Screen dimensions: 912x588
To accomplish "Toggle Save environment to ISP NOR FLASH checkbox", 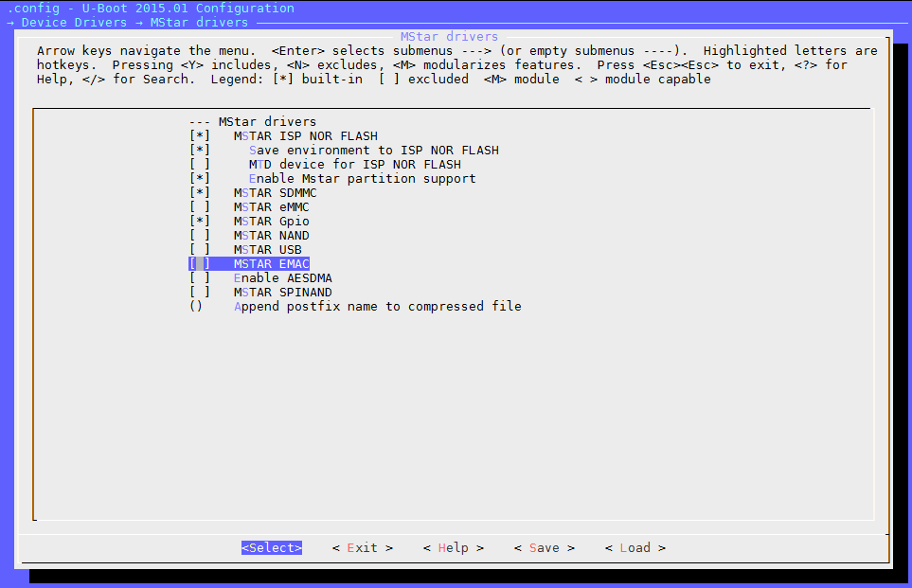I will coord(199,151).
